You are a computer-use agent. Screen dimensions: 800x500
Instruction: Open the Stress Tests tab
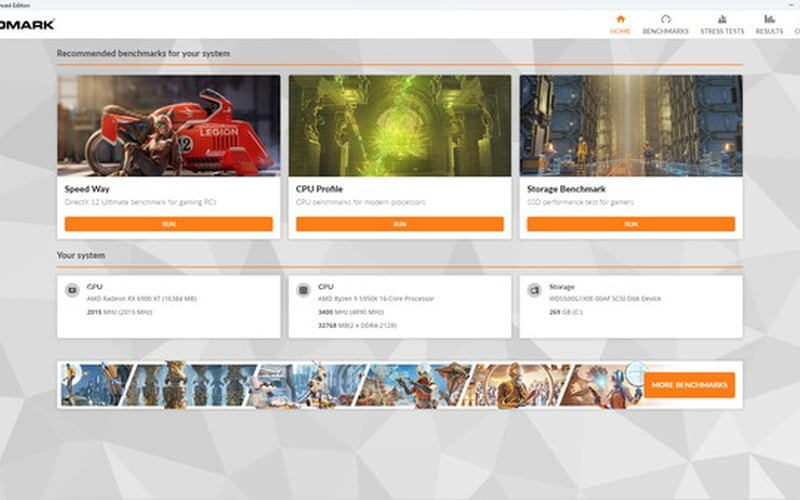click(722, 24)
